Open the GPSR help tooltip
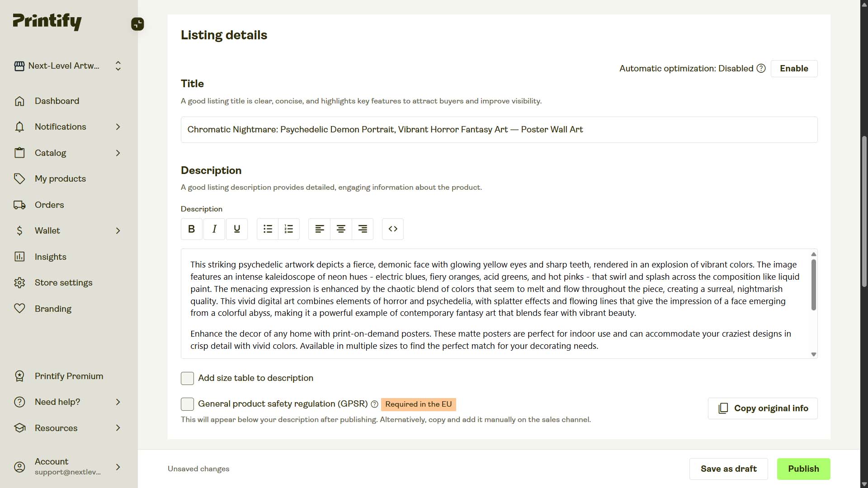Screen dimensions: 868x488 pyautogui.click(x=374, y=404)
